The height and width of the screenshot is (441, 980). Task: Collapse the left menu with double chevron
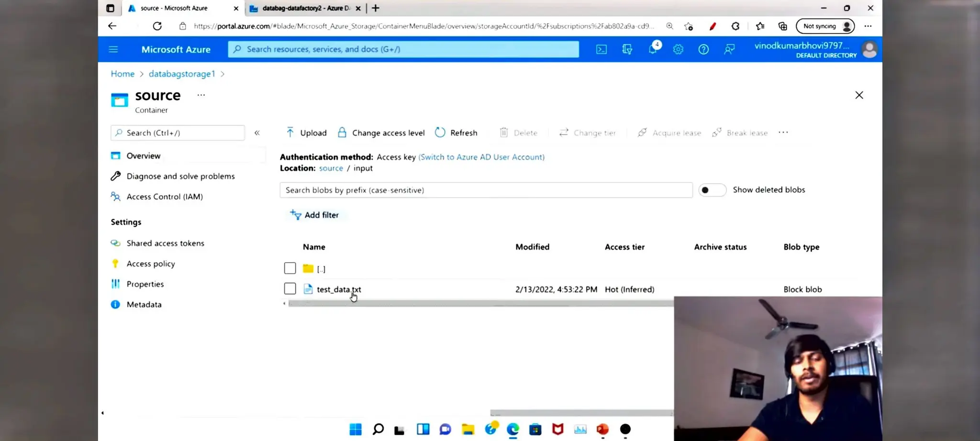click(257, 132)
